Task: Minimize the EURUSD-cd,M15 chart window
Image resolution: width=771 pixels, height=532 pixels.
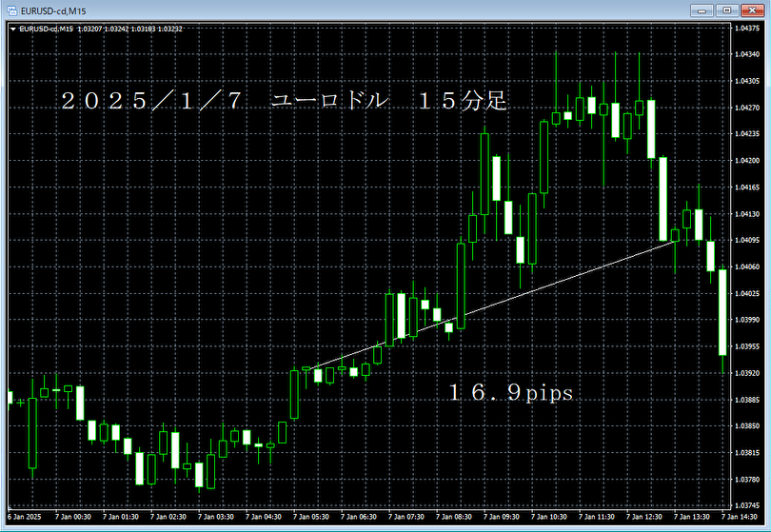Action: click(702, 10)
